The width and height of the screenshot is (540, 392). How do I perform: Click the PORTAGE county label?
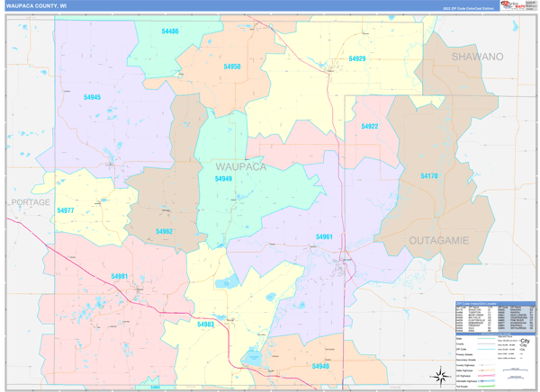click(x=30, y=202)
